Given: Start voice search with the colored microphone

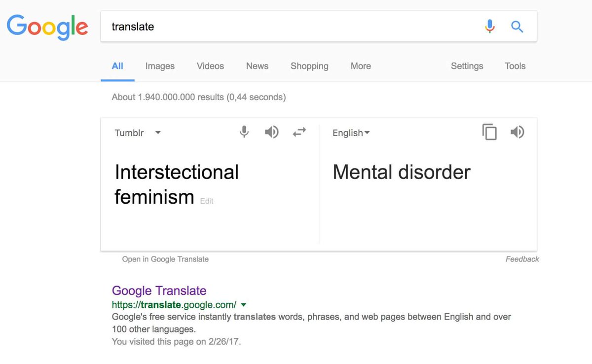Looking at the screenshot, I should (489, 27).
